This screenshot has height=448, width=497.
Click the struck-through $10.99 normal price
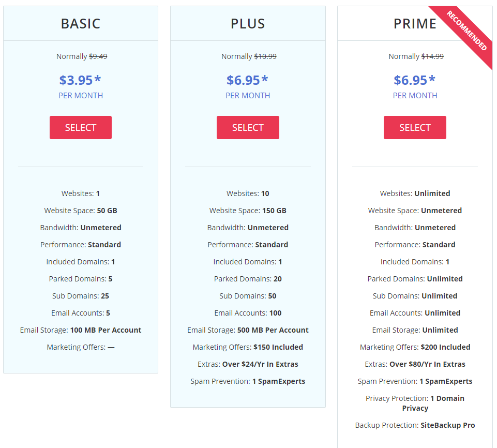[x=265, y=56]
